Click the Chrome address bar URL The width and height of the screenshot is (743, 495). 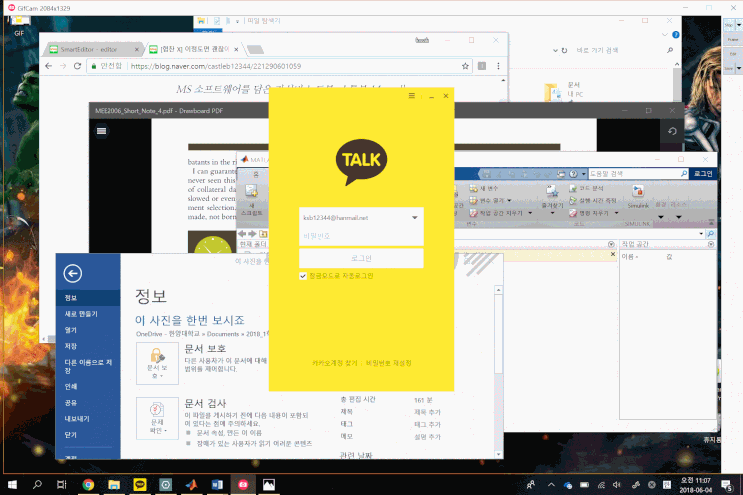click(x=216, y=66)
